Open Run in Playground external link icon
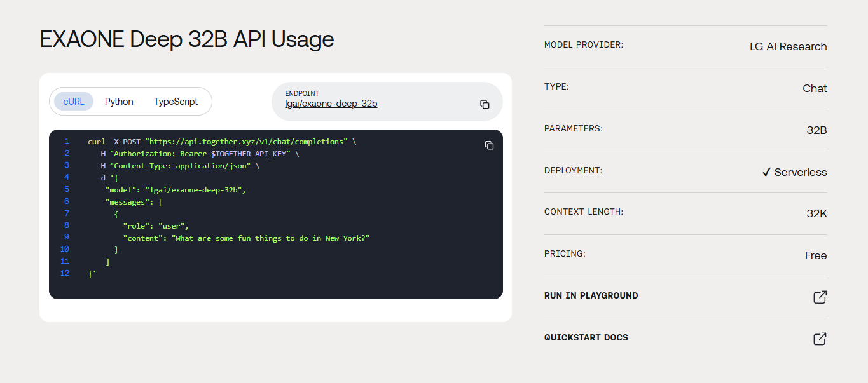This screenshot has height=383, width=868. pyautogui.click(x=820, y=297)
